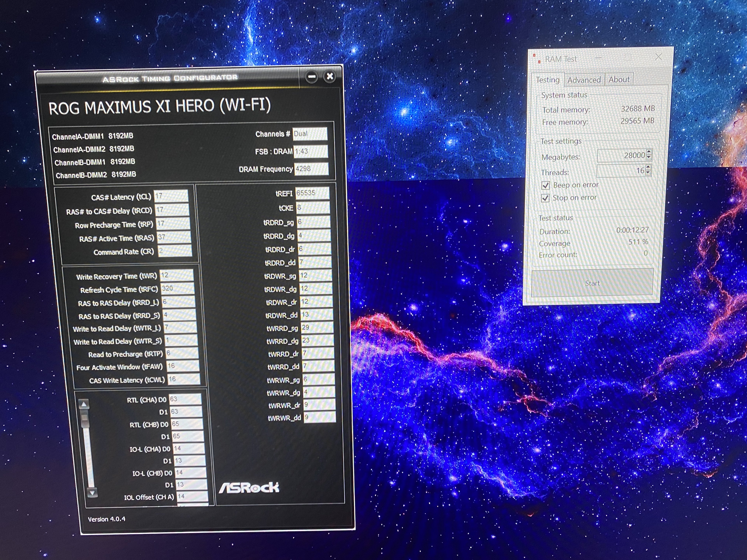This screenshot has height=560, width=747.
Task: Minimize the RAM Test window
Action: coord(598,58)
